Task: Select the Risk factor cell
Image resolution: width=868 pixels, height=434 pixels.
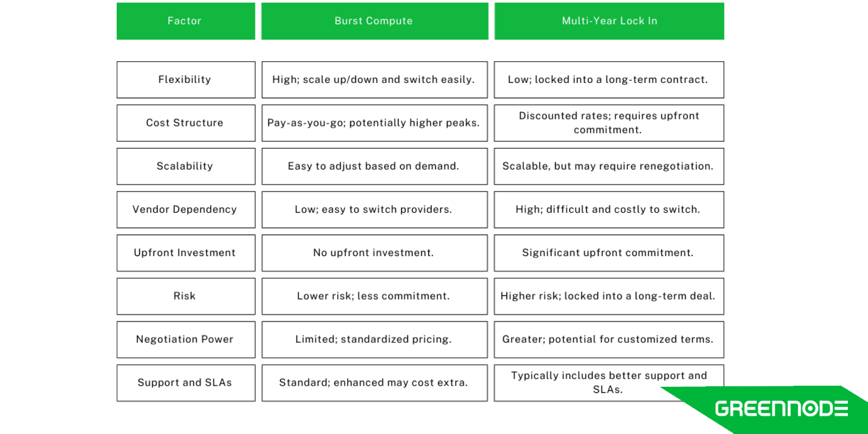Action: click(186, 296)
